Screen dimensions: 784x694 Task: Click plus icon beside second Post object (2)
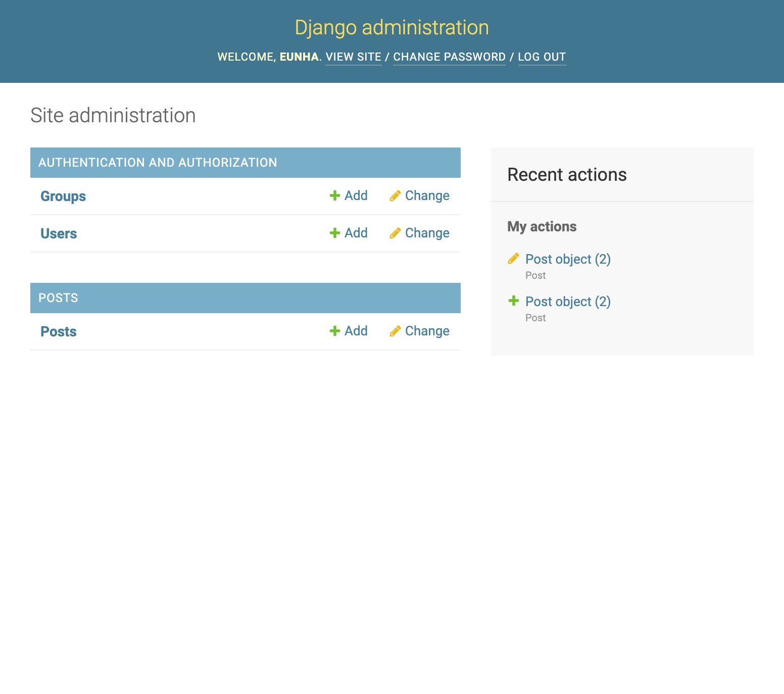(513, 301)
